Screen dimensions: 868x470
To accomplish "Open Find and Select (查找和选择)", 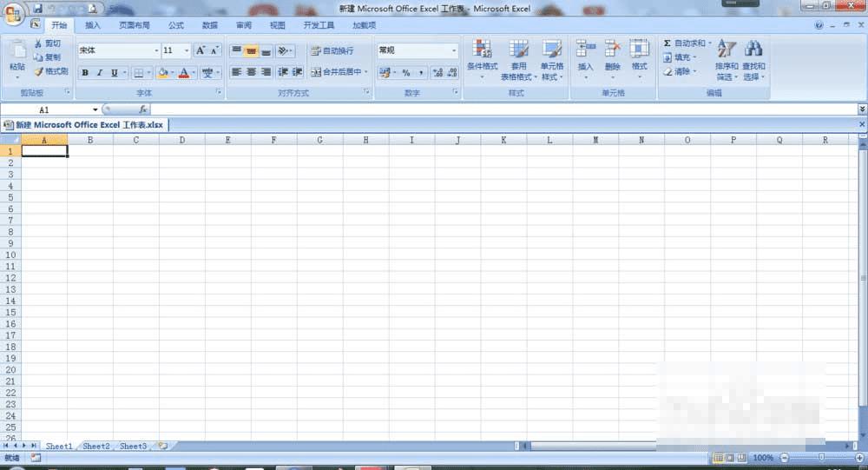I will (753, 60).
